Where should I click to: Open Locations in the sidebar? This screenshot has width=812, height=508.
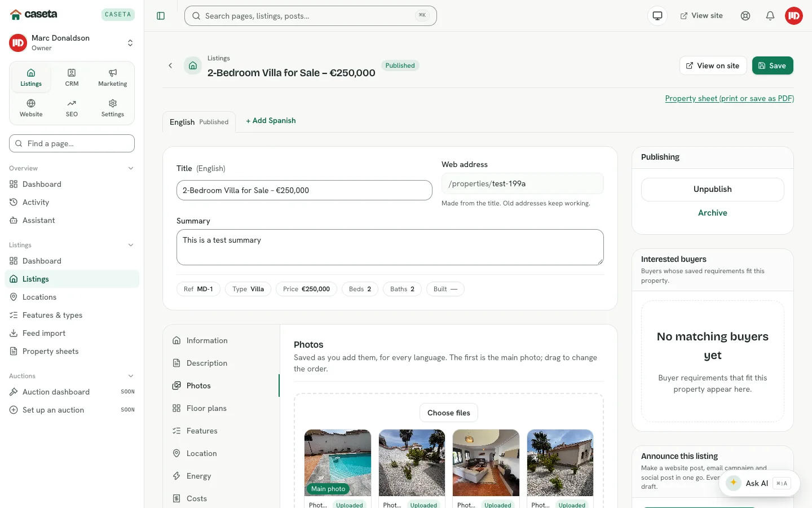tap(72, 297)
